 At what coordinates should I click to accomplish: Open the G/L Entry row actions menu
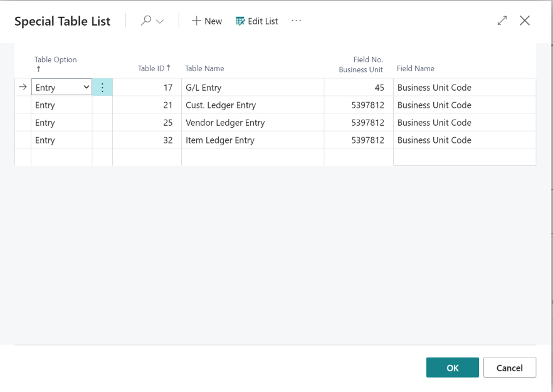pyautogui.click(x=103, y=88)
